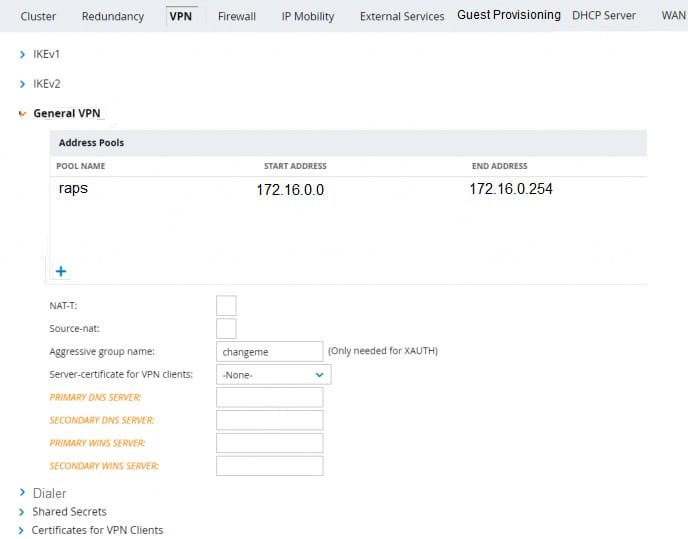Open the Firewall tab
The height and width of the screenshot is (539, 688).
click(x=237, y=16)
